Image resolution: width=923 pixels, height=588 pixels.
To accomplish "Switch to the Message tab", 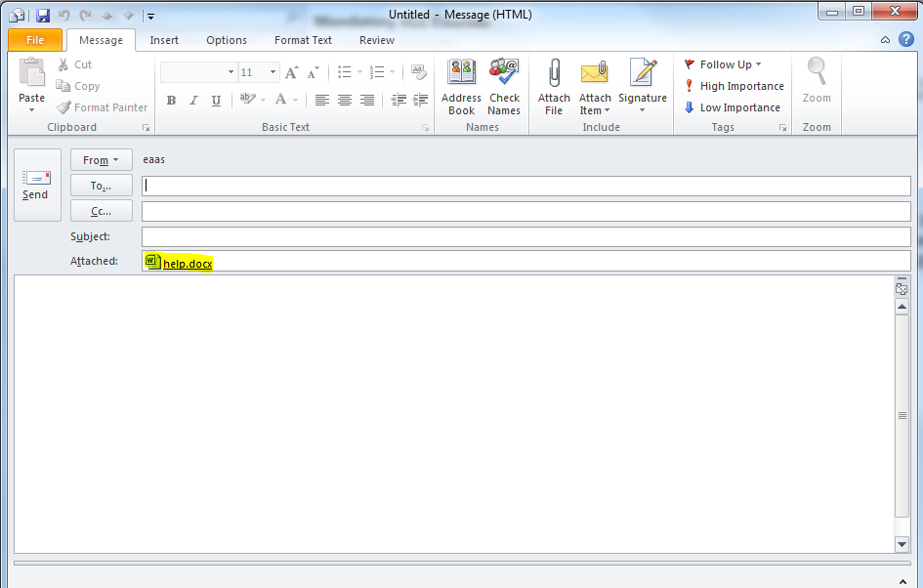I will click(x=102, y=40).
